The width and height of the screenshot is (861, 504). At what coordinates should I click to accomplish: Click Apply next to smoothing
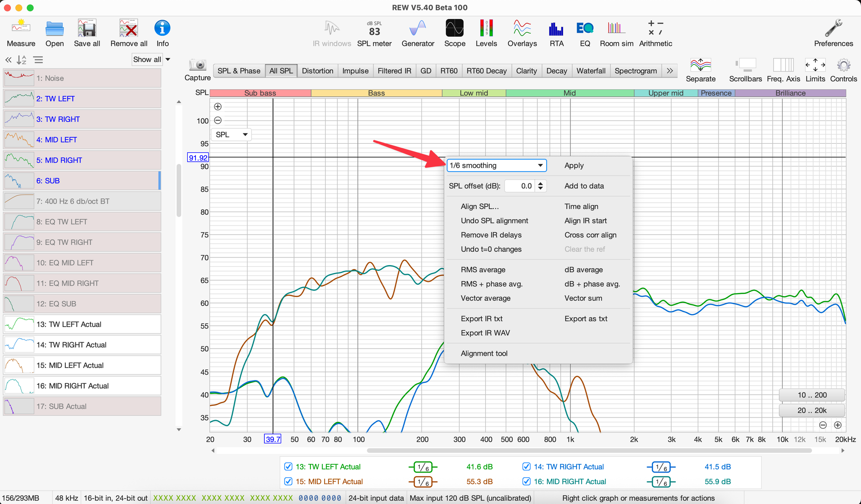574,165
